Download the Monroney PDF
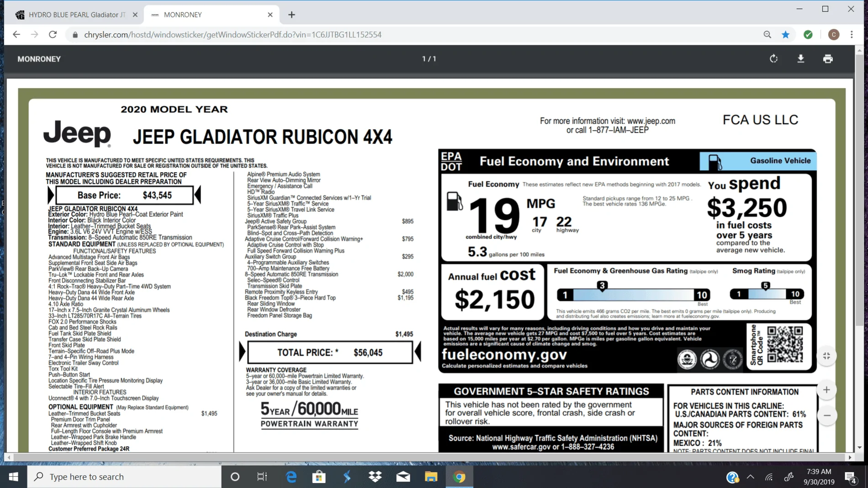Viewport: 868px width, 488px height. (x=801, y=59)
